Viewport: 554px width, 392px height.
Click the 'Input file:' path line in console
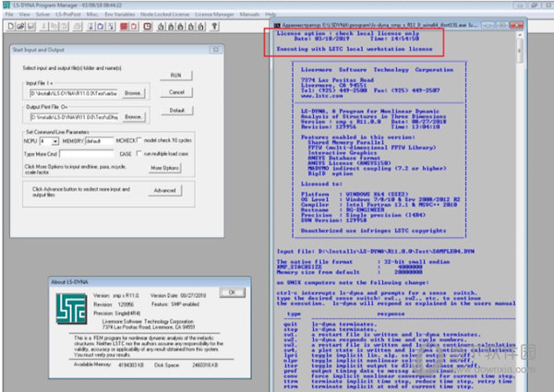click(x=375, y=251)
